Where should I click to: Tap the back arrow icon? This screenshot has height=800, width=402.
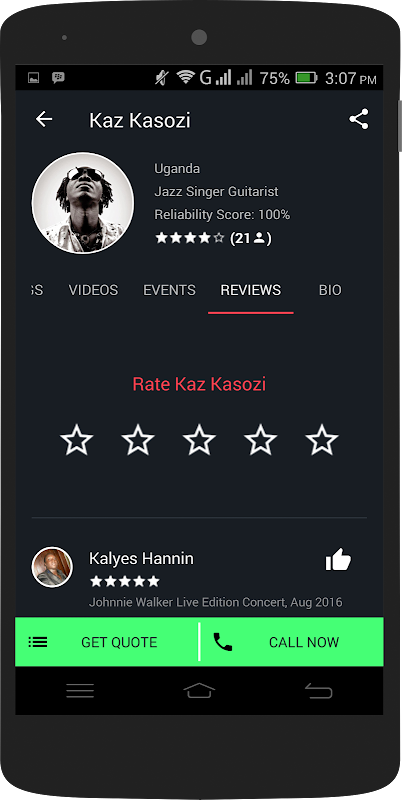click(x=44, y=119)
